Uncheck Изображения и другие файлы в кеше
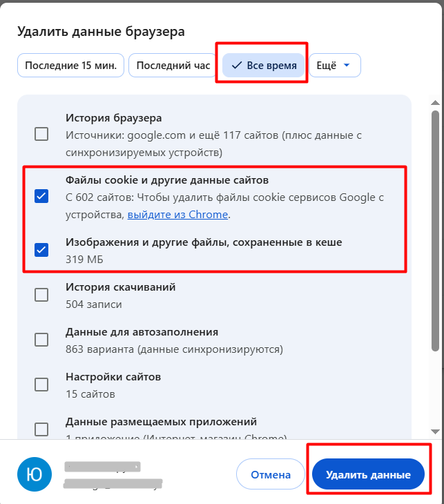 (x=41, y=250)
